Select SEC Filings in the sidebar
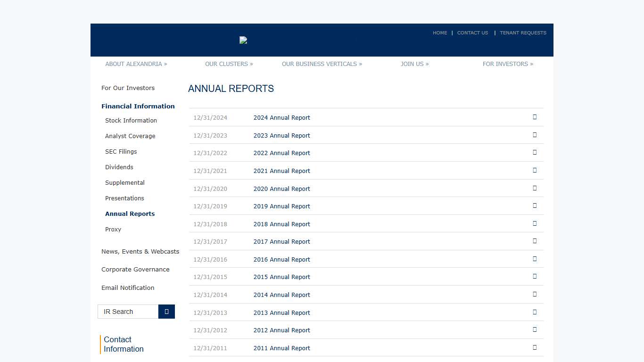 [121, 151]
